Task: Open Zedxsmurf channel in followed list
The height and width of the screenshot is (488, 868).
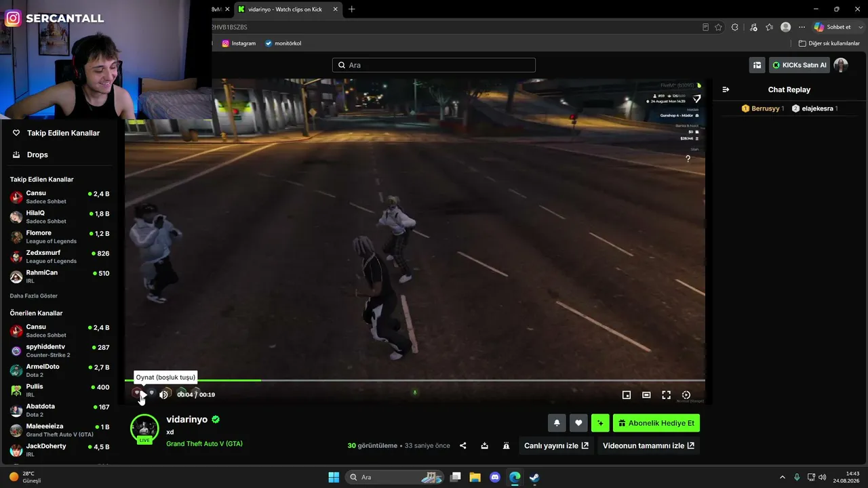Action: point(60,256)
